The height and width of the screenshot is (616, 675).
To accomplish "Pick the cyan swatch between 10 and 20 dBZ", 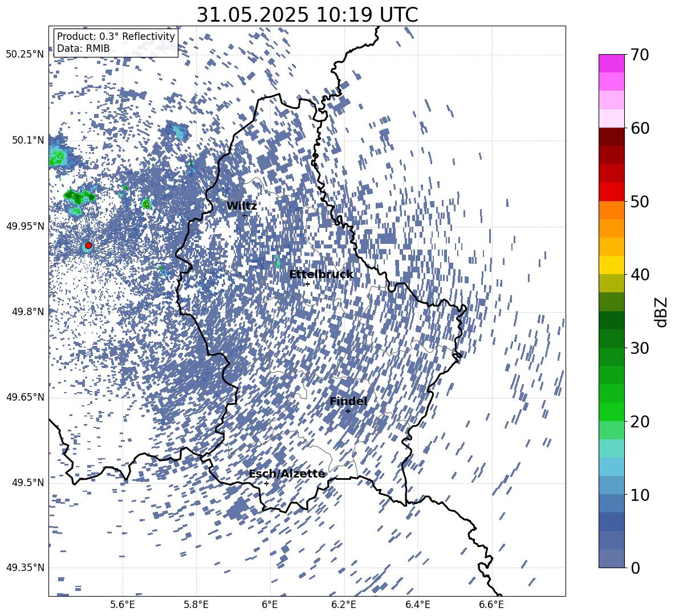I will coord(611,467).
